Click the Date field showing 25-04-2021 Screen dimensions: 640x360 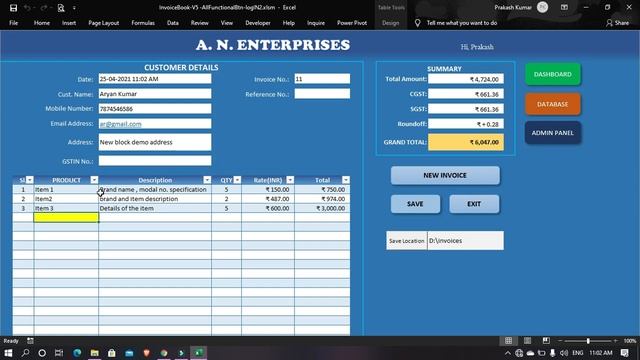pos(155,79)
